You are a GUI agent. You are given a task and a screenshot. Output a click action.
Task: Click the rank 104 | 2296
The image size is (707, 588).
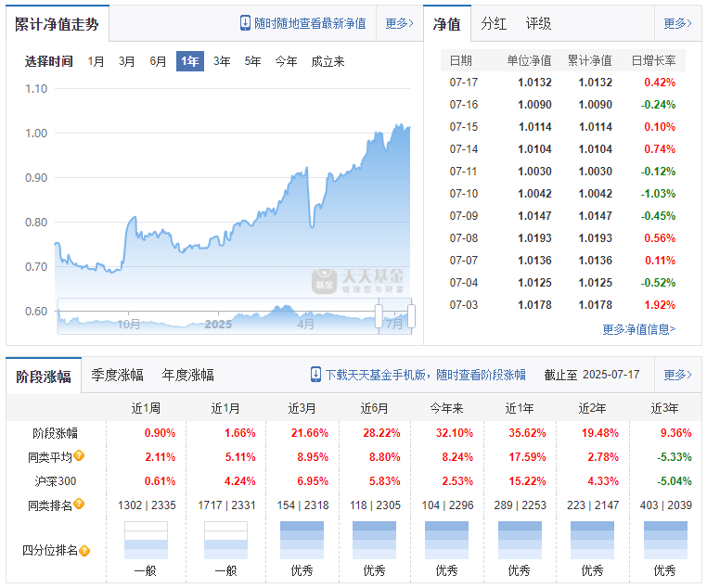point(448,505)
